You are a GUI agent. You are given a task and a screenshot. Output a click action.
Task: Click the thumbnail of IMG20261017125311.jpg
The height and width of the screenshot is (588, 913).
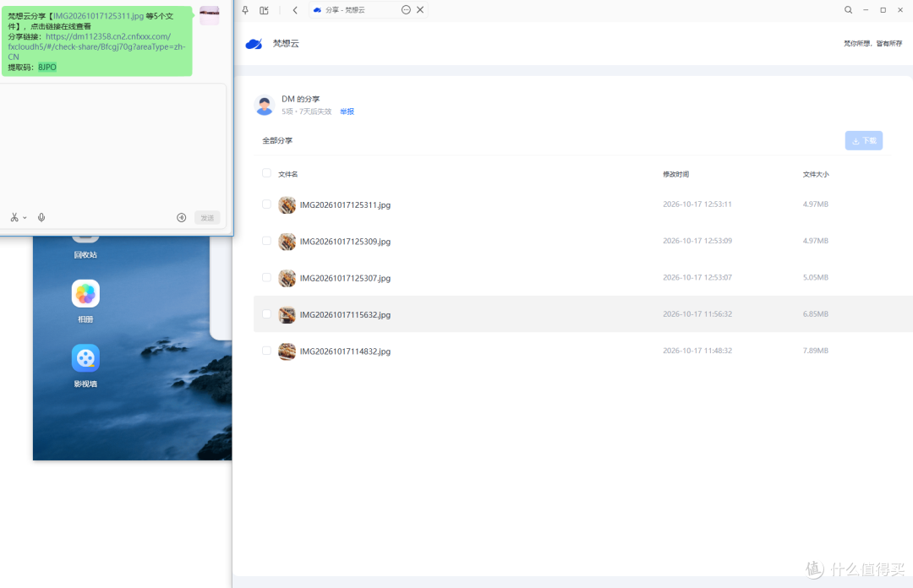tap(287, 205)
